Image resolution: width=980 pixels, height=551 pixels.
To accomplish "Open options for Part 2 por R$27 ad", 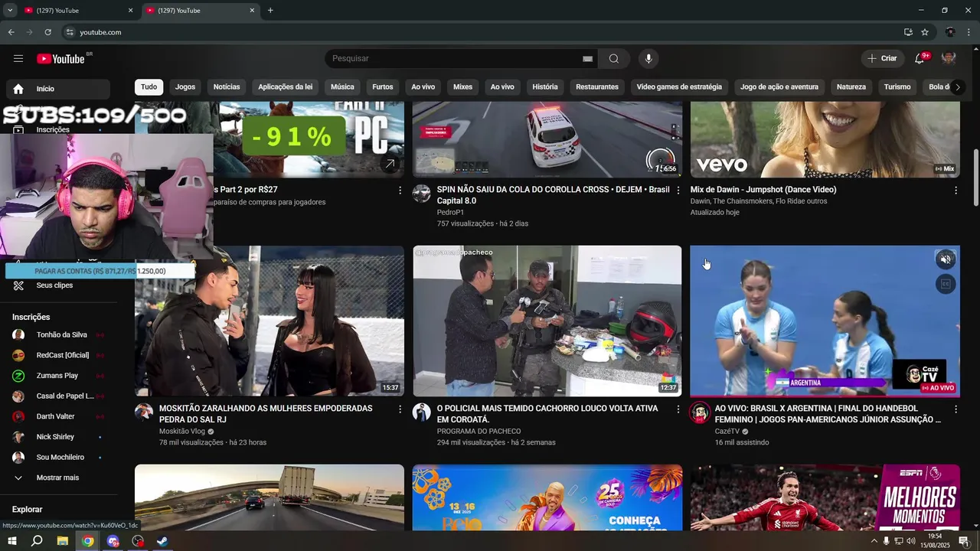I will click(x=400, y=190).
